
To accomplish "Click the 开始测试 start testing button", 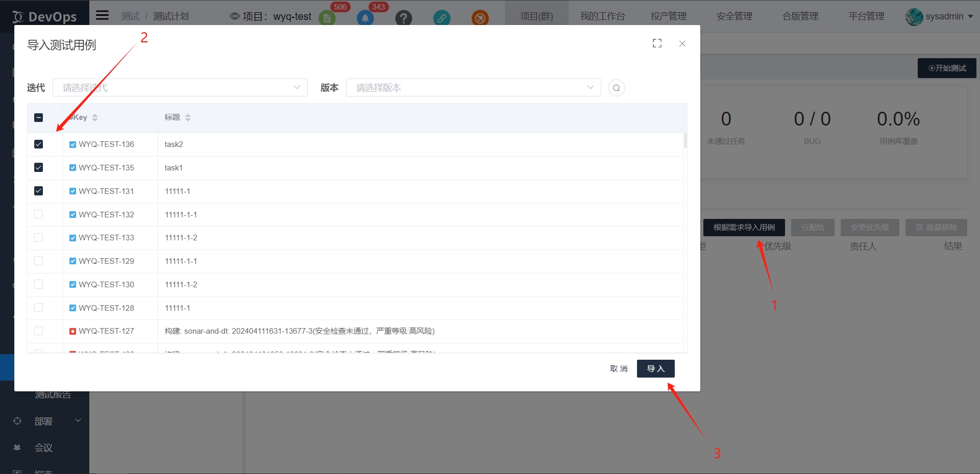I will tap(947, 68).
